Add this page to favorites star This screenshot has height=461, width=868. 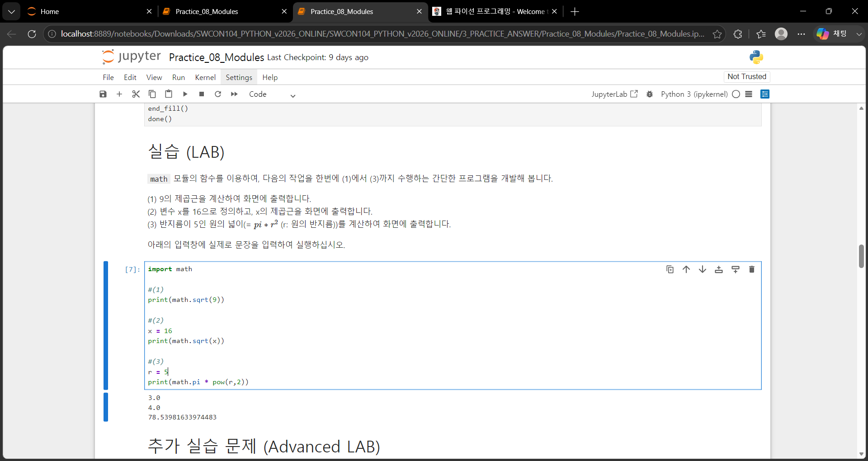pyautogui.click(x=717, y=34)
